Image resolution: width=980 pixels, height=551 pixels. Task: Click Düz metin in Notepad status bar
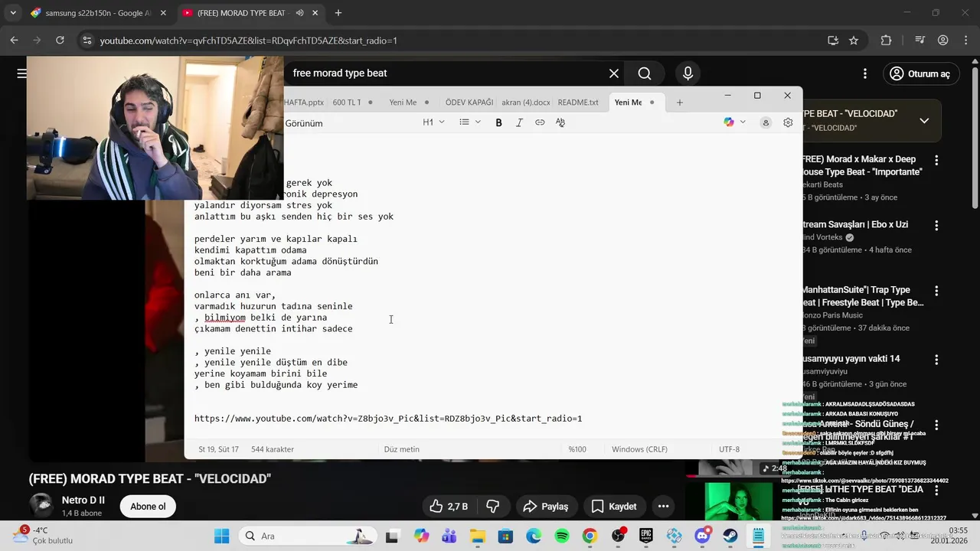[401, 449]
